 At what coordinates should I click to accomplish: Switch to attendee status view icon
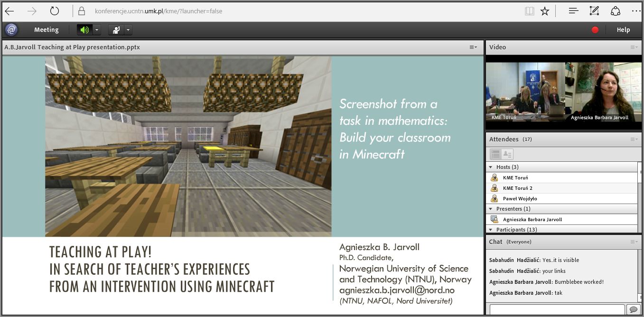click(x=507, y=154)
